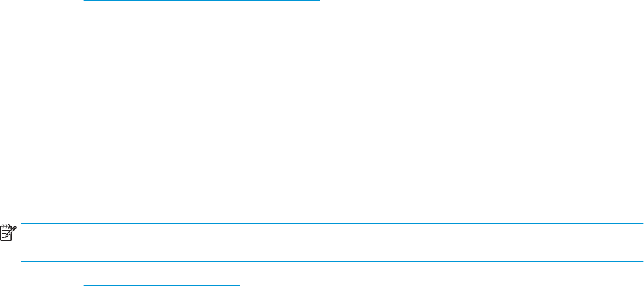Click the short blue underline at the page bottom

(x=161, y=285)
